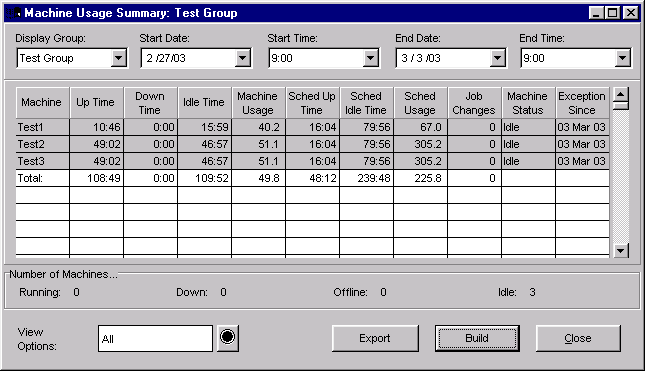Screen dimensions: 645x371
Task: Click the Offline: count label
Action: tap(350, 292)
